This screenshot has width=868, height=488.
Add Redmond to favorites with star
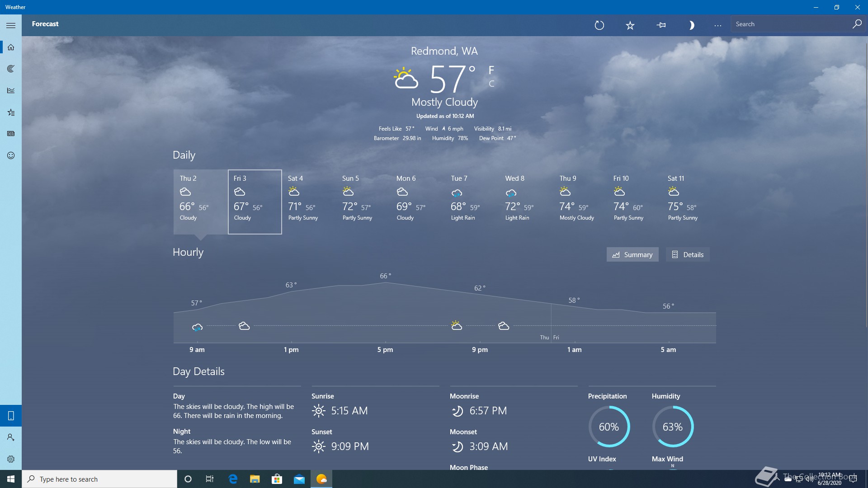point(630,25)
